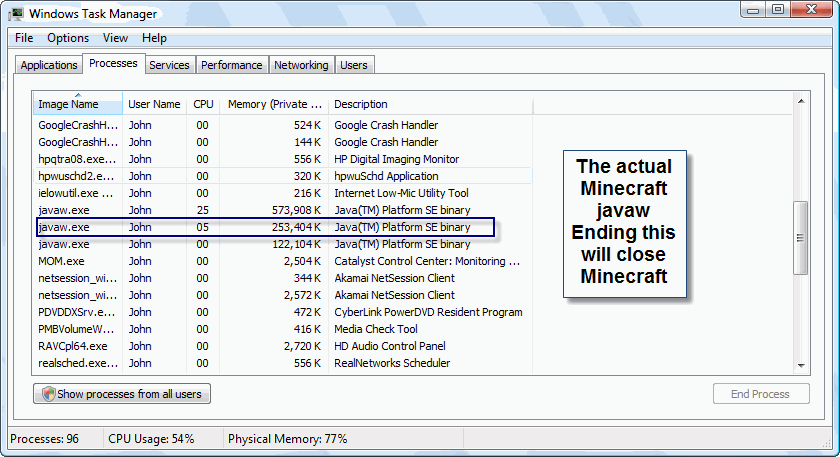Click the HP Digital Imaging Monitor description
This screenshot has height=457, width=840.
click(396, 159)
